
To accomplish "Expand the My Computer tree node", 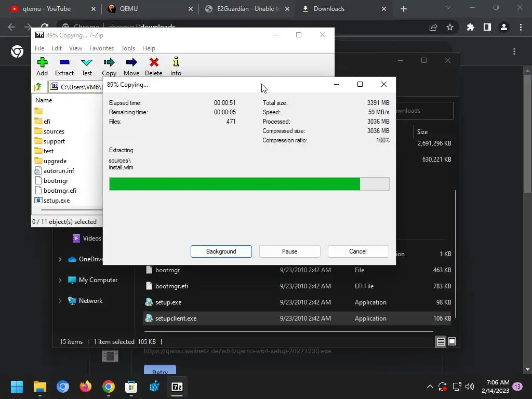I will point(60,280).
